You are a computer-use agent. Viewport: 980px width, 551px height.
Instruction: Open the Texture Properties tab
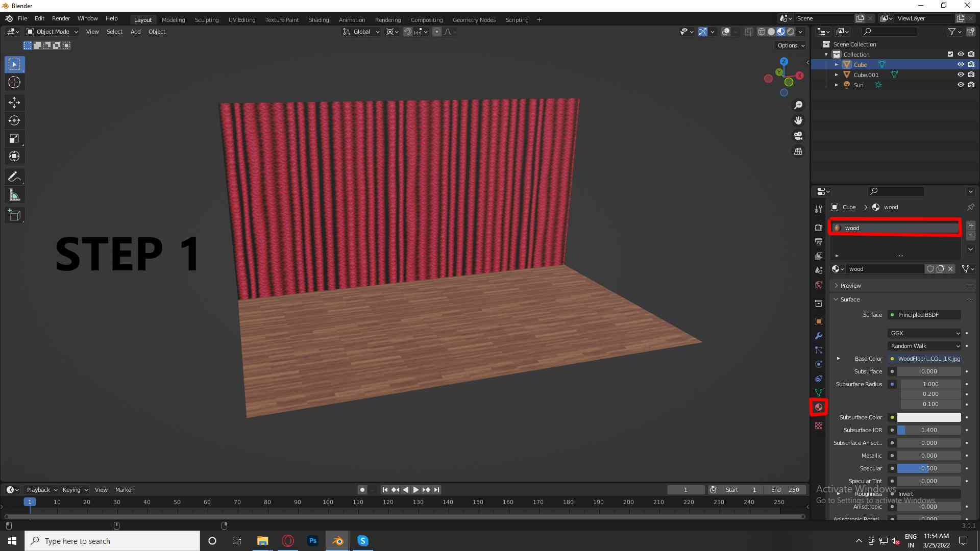(x=819, y=425)
